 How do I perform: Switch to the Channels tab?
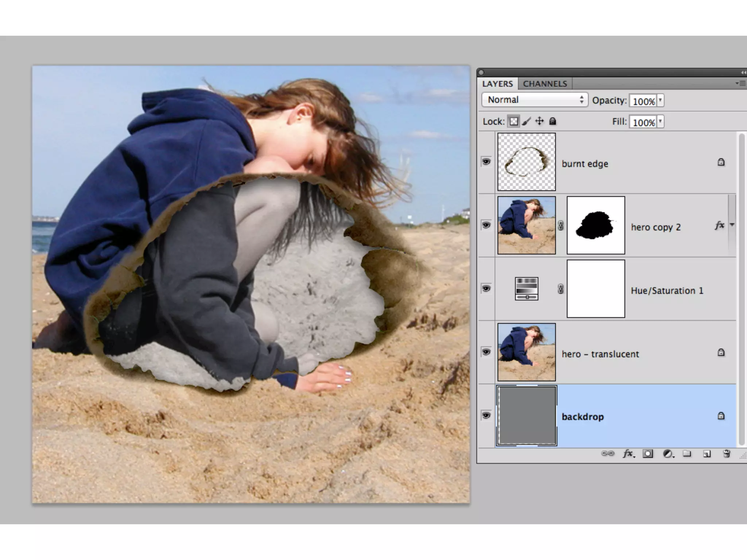545,84
